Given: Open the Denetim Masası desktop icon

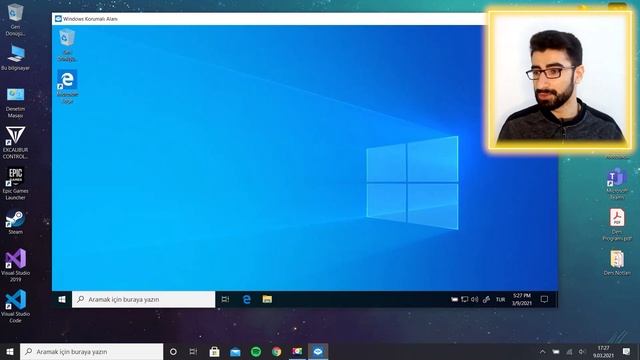Looking at the screenshot, I should 15,103.
